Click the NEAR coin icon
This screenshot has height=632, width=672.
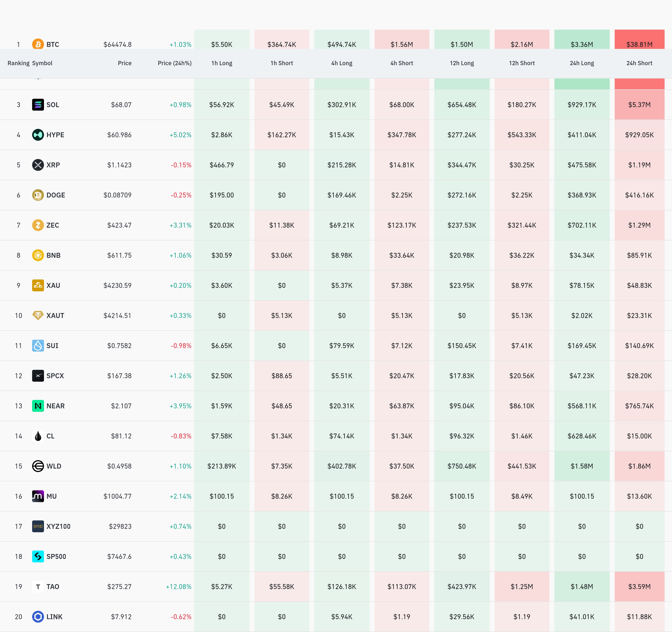pyautogui.click(x=38, y=406)
